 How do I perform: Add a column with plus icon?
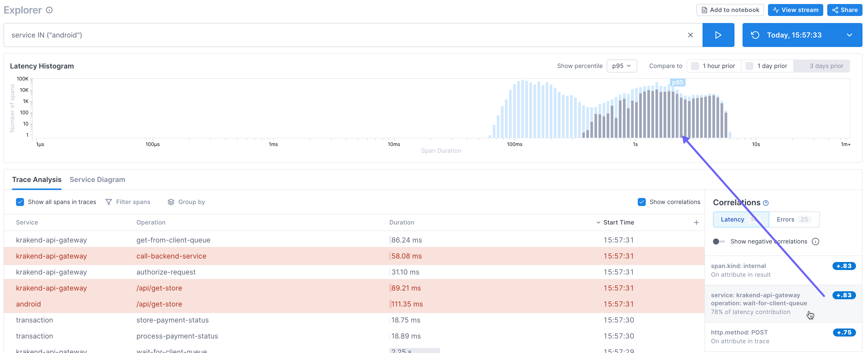[x=696, y=222]
